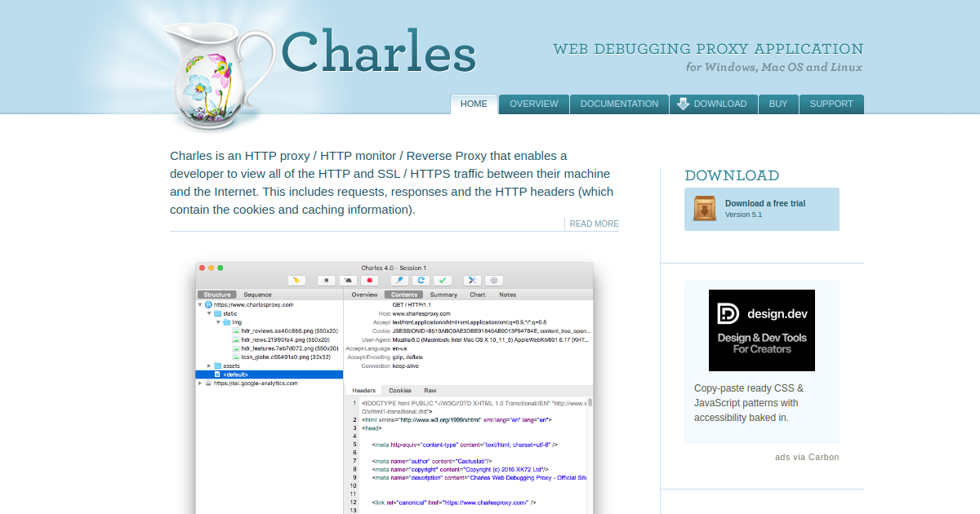The height and width of the screenshot is (514, 980).
Task: Click the Charles title text logo
Action: (379, 52)
